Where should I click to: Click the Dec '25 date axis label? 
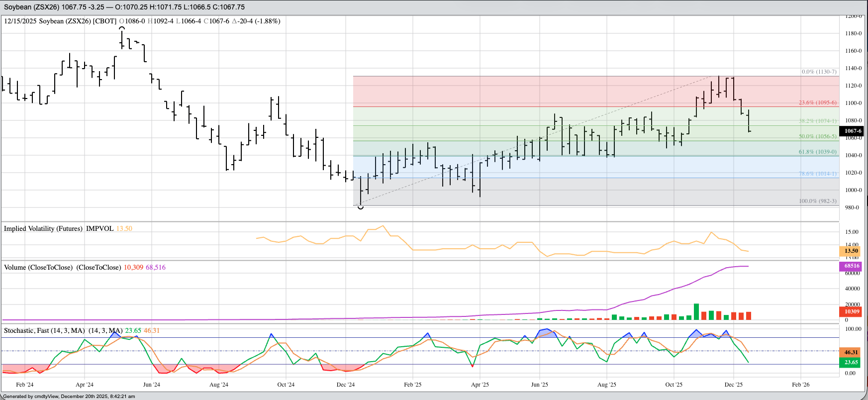pyautogui.click(x=733, y=385)
